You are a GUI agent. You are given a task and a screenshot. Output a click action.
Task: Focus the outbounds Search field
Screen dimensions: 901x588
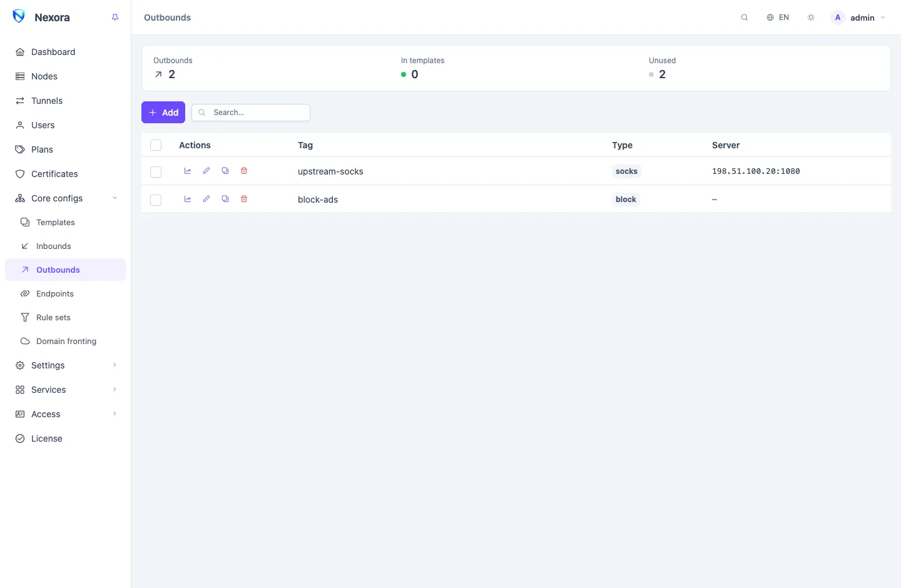[251, 113]
